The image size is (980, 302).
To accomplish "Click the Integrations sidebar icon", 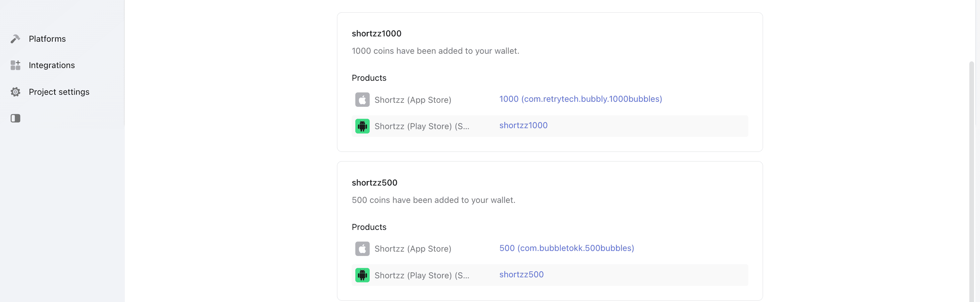I will [x=15, y=65].
